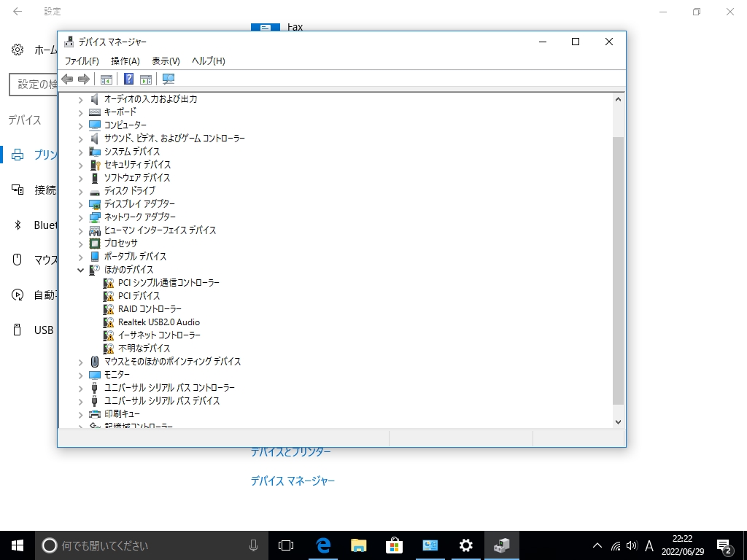Image resolution: width=747 pixels, height=560 pixels.
Task: Click the Cortana search box on taskbar
Action: pyautogui.click(x=150, y=545)
